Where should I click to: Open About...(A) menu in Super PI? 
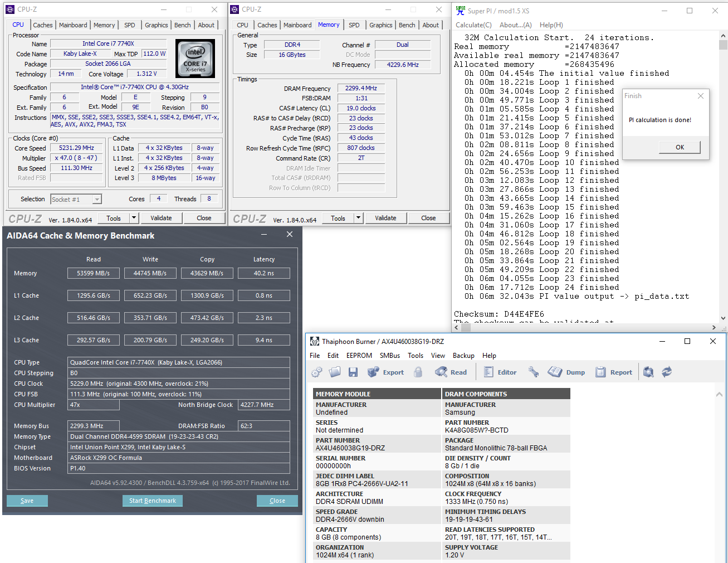click(x=516, y=25)
